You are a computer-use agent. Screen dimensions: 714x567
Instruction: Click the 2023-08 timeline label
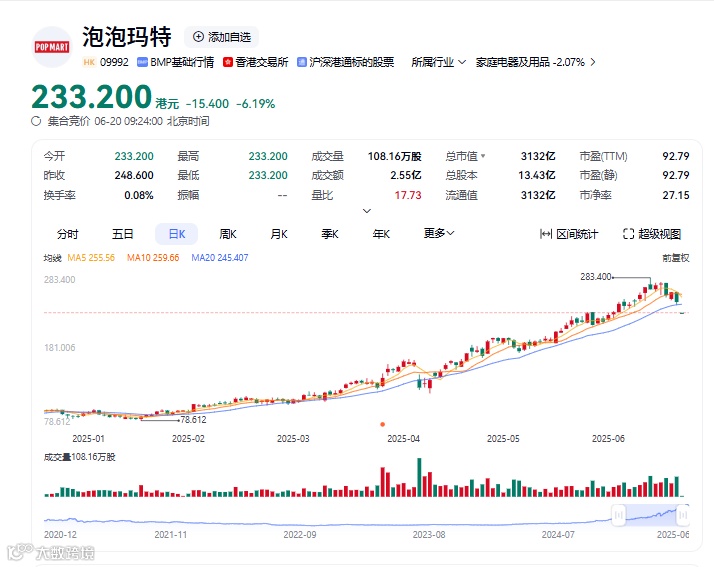pyautogui.click(x=429, y=535)
